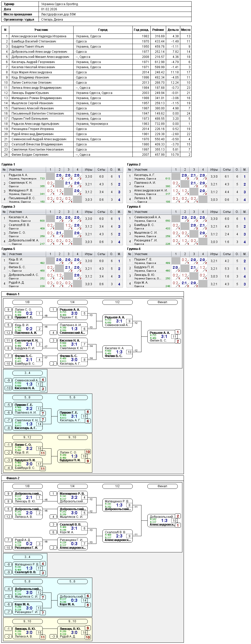251x644 pixels.
Task: Click the delta value "12.24"
Action: pyautogui.click(x=175, y=83)
